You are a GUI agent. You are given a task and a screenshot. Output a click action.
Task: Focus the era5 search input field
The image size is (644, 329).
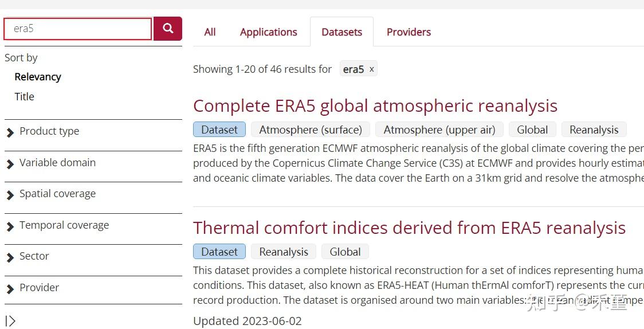pos(78,29)
